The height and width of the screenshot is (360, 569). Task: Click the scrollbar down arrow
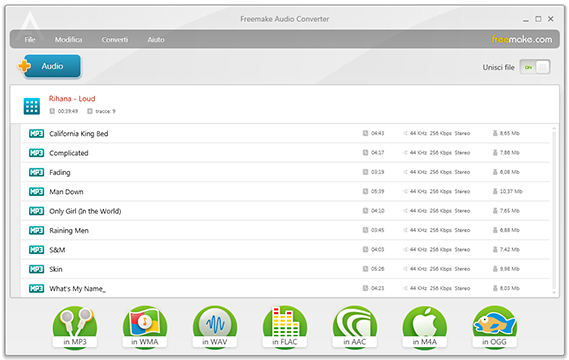coord(554,292)
